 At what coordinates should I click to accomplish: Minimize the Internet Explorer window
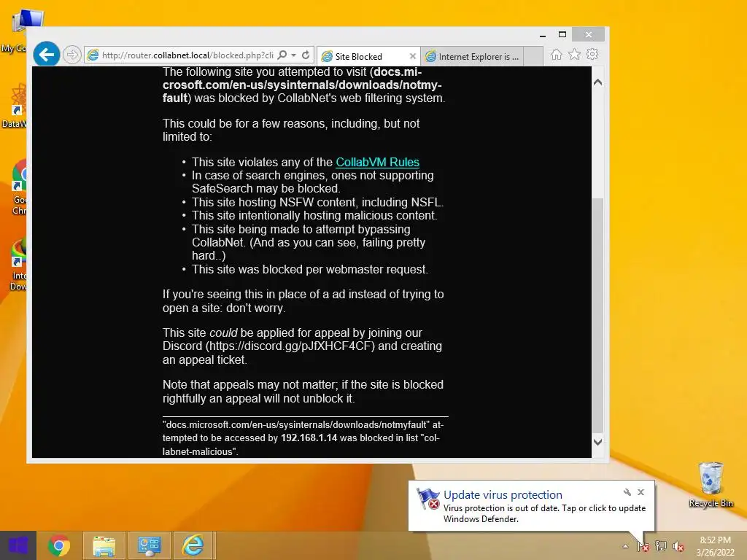pyautogui.click(x=543, y=35)
